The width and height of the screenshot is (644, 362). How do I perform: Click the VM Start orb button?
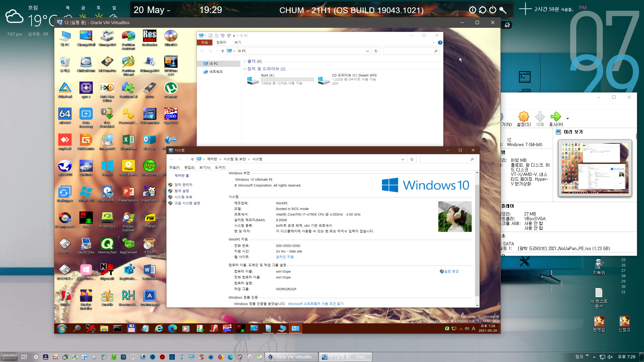(62, 328)
